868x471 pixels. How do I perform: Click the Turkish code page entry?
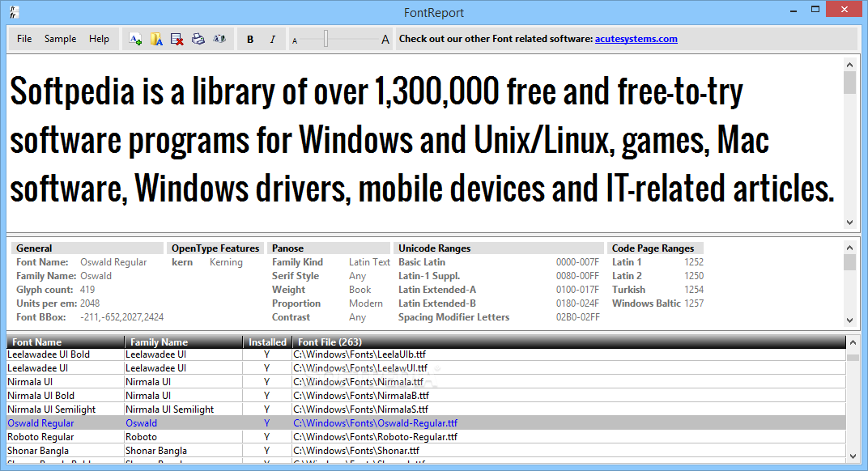pos(657,290)
